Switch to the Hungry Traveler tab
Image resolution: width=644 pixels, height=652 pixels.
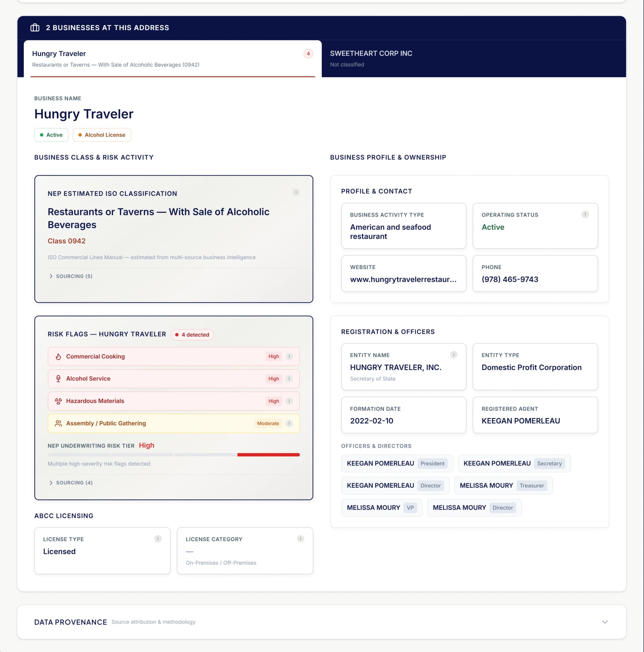coord(172,59)
